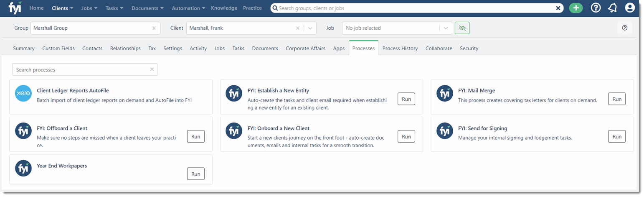
Task: Expand the Client dropdown arrow
Action: (310, 28)
